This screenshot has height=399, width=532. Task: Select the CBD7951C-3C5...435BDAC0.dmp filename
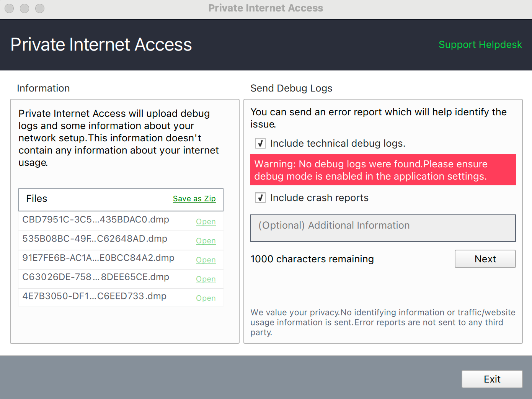coord(96,220)
